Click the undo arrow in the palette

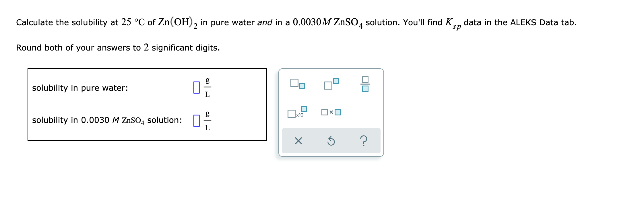(x=331, y=141)
